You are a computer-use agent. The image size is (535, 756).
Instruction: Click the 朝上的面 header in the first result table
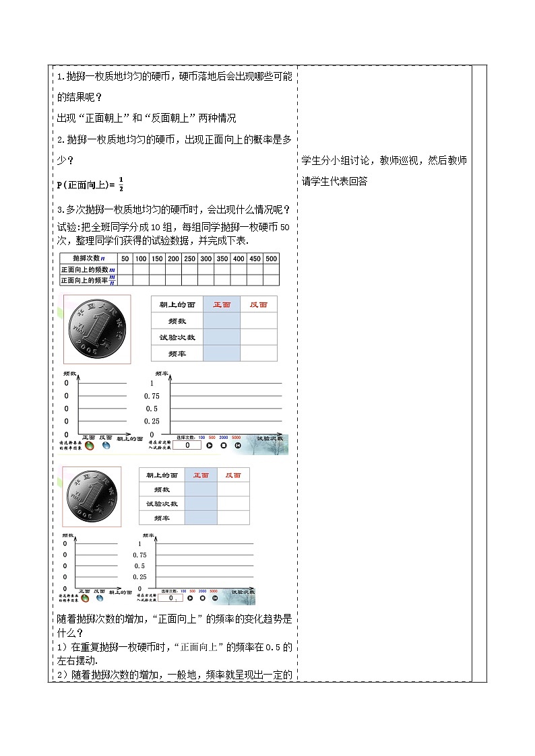pos(177,305)
